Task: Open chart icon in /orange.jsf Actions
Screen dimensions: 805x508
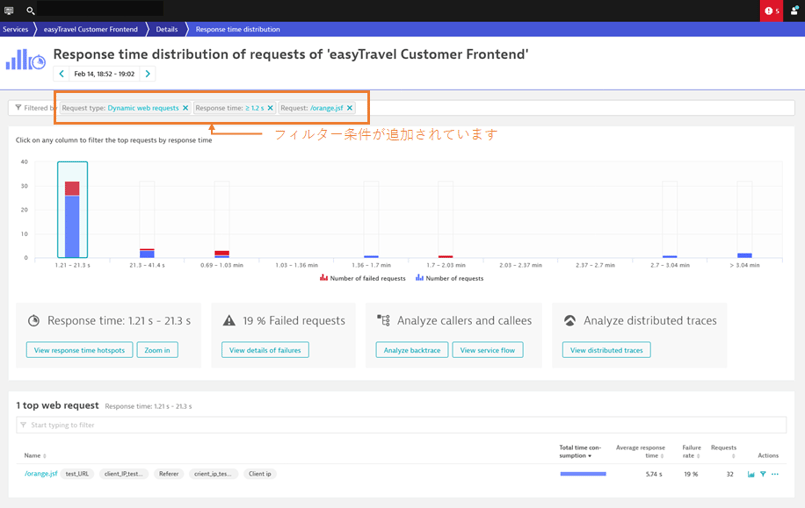Action: (751, 474)
